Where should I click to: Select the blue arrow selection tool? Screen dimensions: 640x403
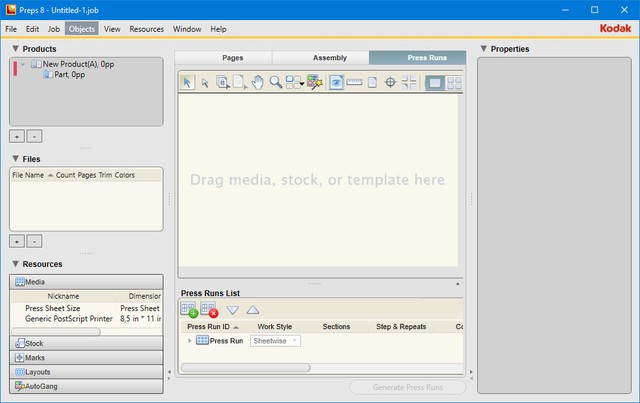coord(187,82)
